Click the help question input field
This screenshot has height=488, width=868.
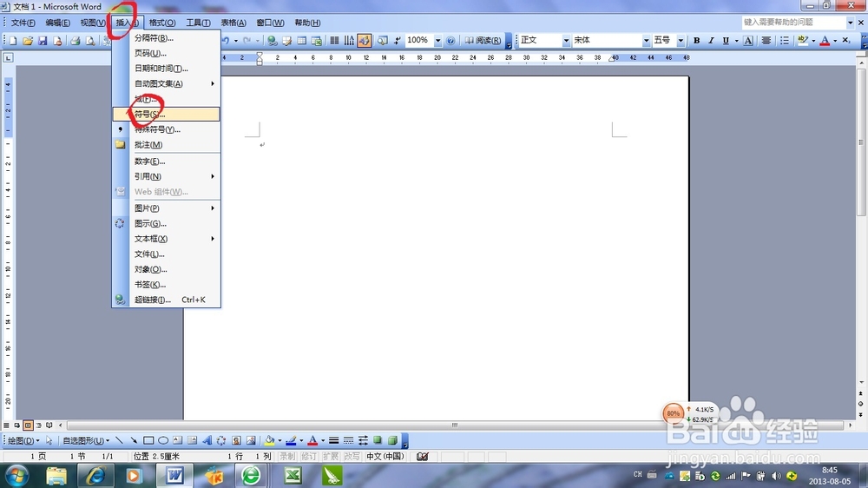[794, 23]
